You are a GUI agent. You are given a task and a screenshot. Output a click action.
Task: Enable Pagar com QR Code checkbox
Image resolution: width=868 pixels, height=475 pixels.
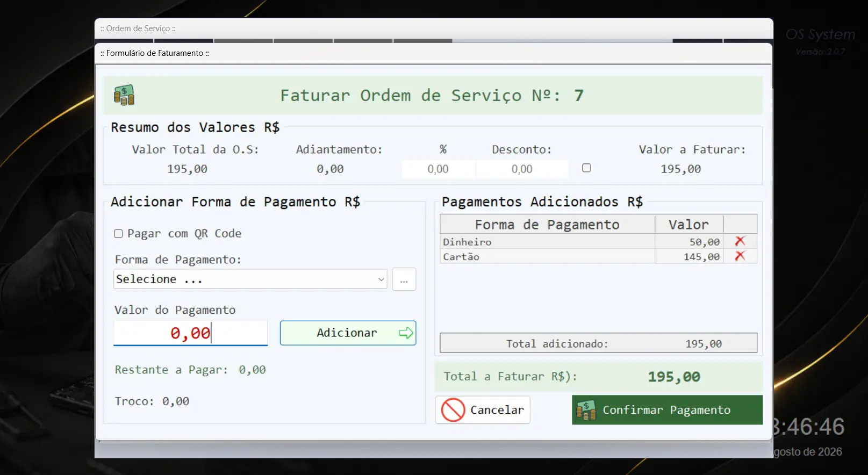[x=118, y=234]
